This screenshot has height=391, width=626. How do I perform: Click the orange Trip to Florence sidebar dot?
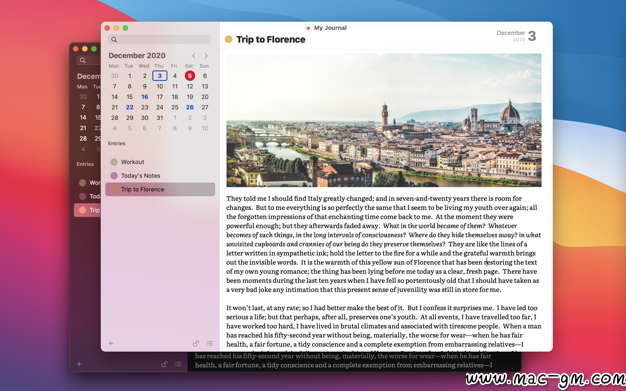pos(114,189)
